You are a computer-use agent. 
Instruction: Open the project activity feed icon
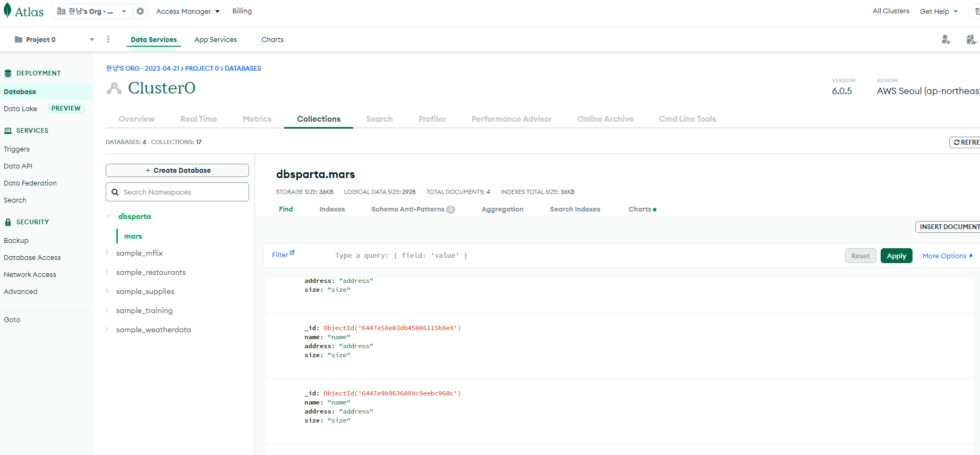tap(971, 39)
